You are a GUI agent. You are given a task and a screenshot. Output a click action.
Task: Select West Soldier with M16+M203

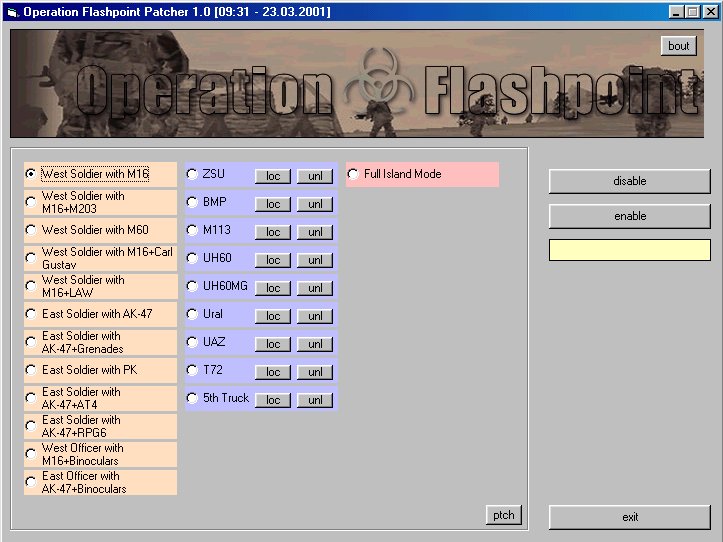100,202
